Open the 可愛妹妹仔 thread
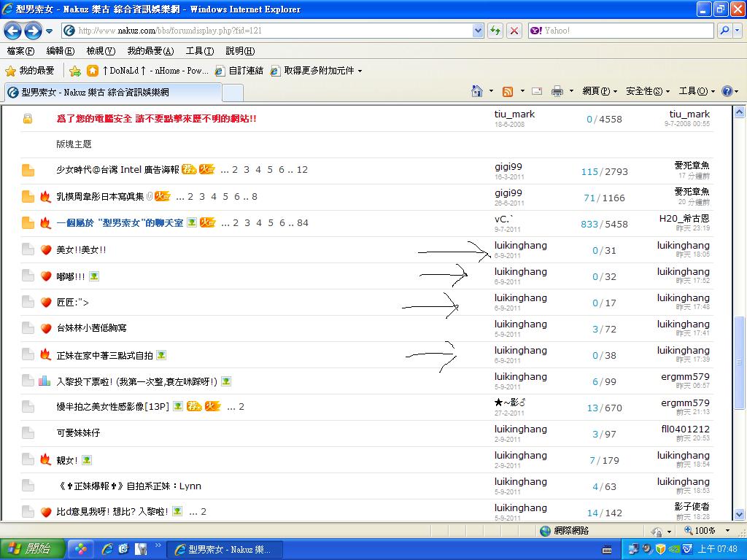Image resolution: width=747 pixels, height=560 pixels. (x=78, y=433)
